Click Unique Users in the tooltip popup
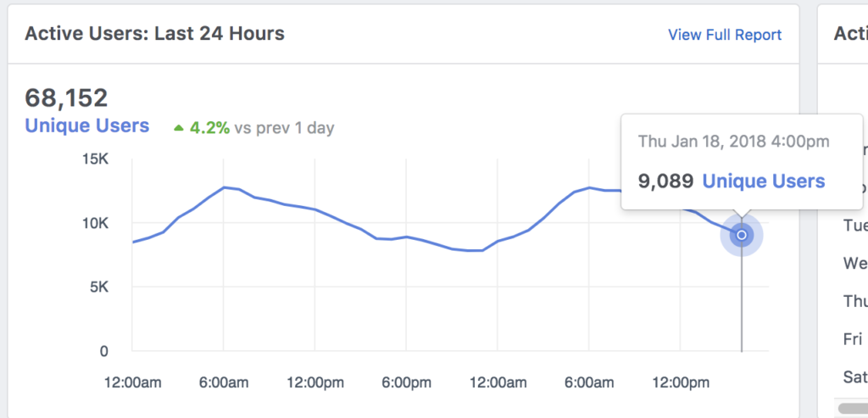 click(763, 181)
